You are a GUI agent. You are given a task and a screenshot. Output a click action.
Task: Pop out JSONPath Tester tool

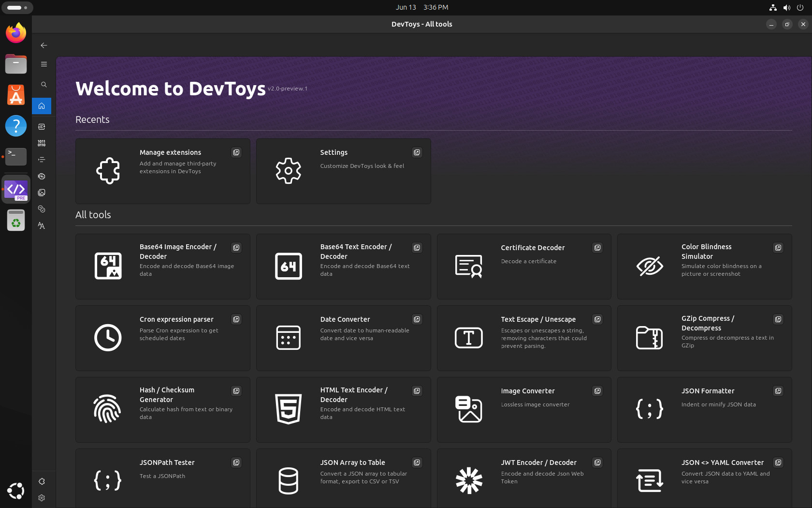point(236,463)
